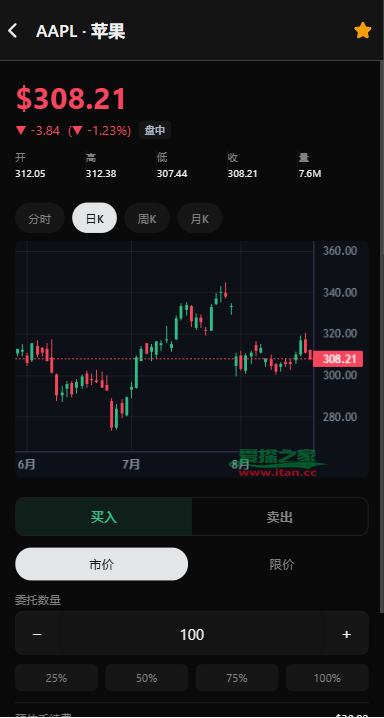Go back with the left arrow icon

pyautogui.click(x=13, y=31)
